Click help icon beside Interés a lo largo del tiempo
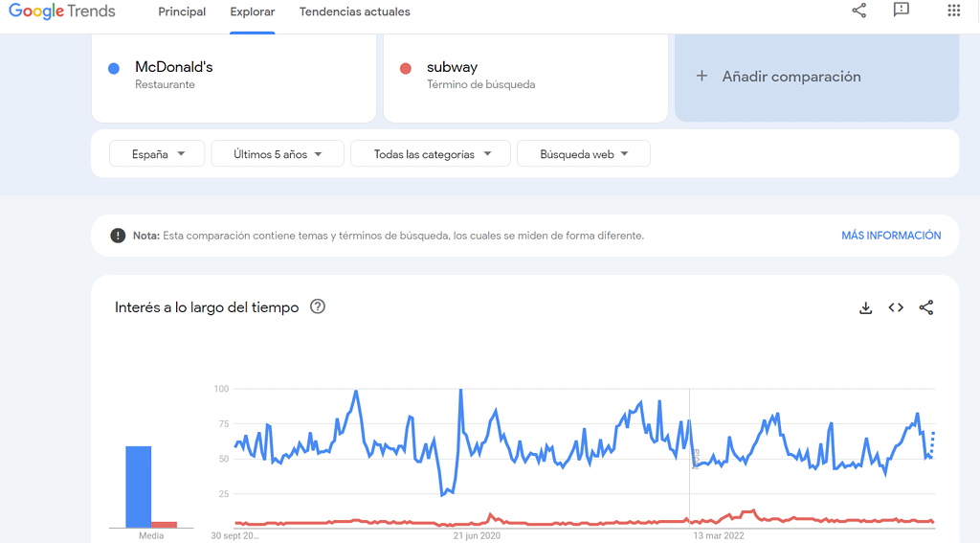 coord(318,306)
